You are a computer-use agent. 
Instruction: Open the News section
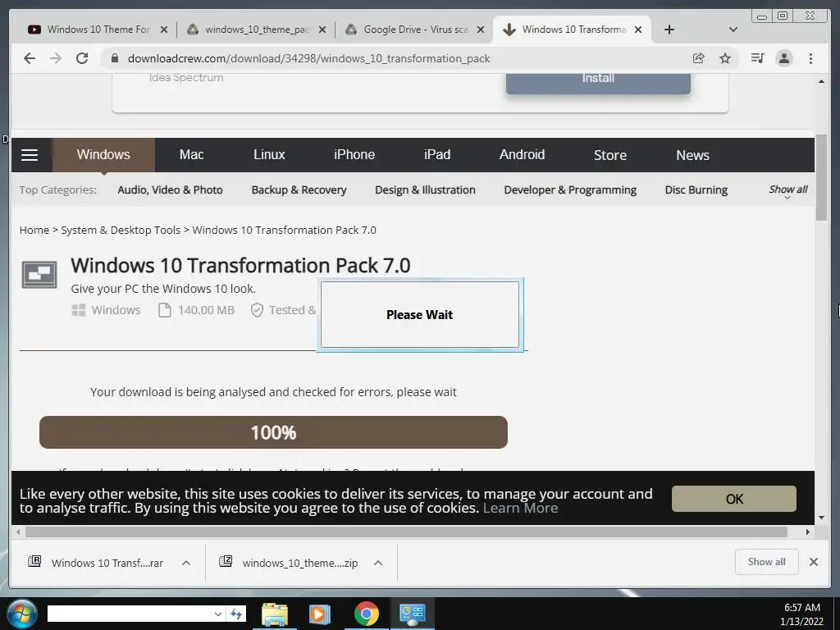point(692,155)
